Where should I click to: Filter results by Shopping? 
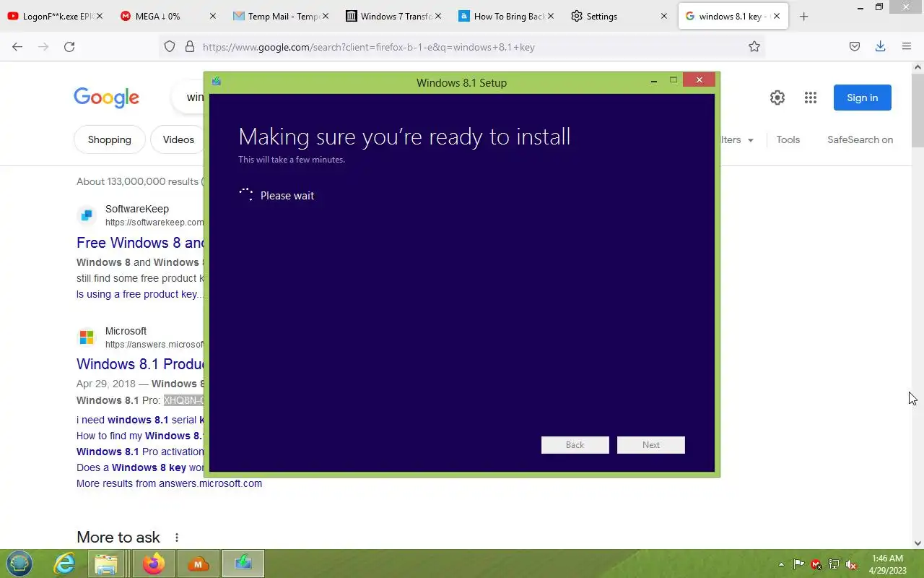tap(110, 139)
